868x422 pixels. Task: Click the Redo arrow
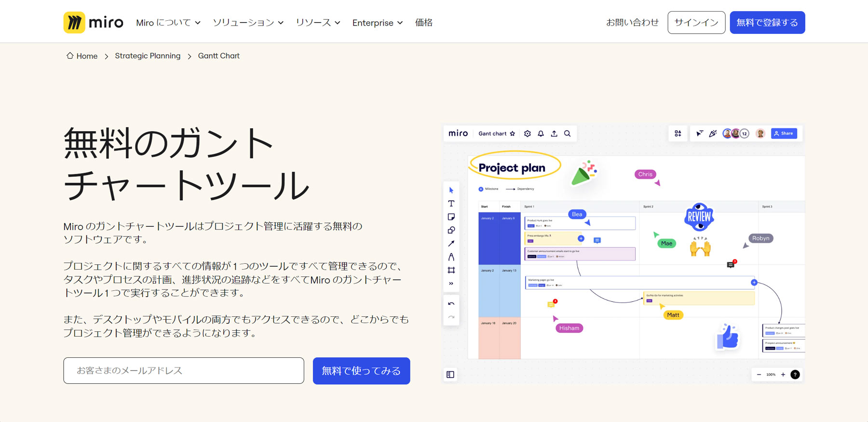pyautogui.click(x=451, y=317)
